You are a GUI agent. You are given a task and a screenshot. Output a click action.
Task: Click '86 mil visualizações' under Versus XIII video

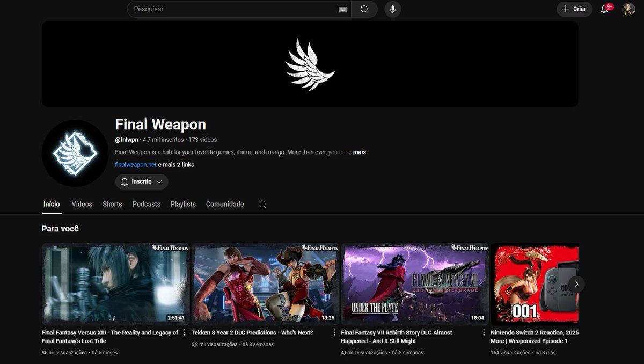coord(64,353)
